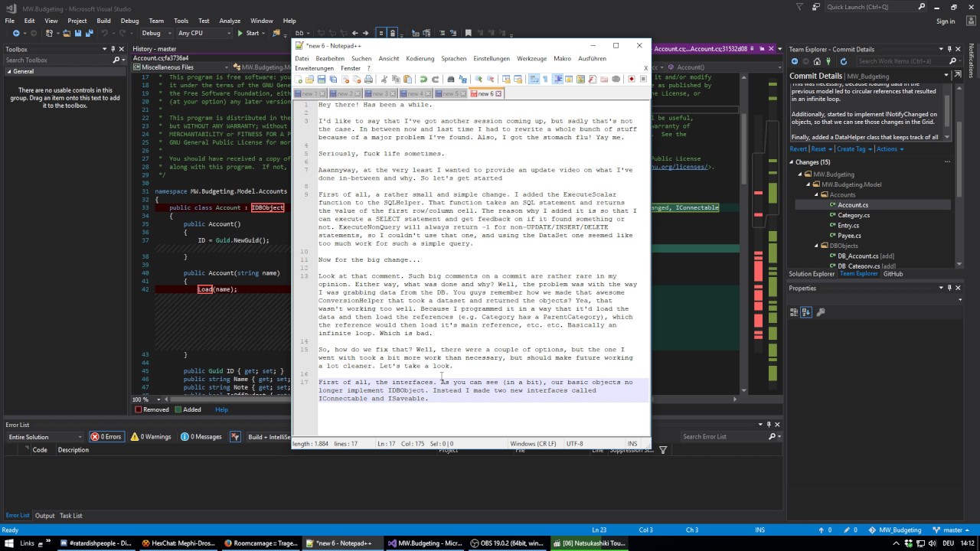This screenshot has height=551, width=980.
Task: Click the Cut scissors icon in Notepad++
Action: click(x=384, y=79)
